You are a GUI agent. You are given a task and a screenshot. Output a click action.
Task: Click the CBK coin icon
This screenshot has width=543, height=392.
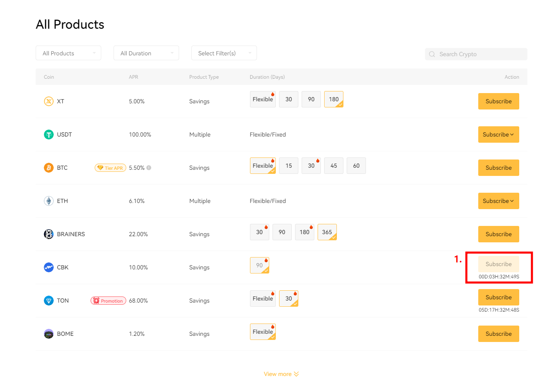pos(49,267)
